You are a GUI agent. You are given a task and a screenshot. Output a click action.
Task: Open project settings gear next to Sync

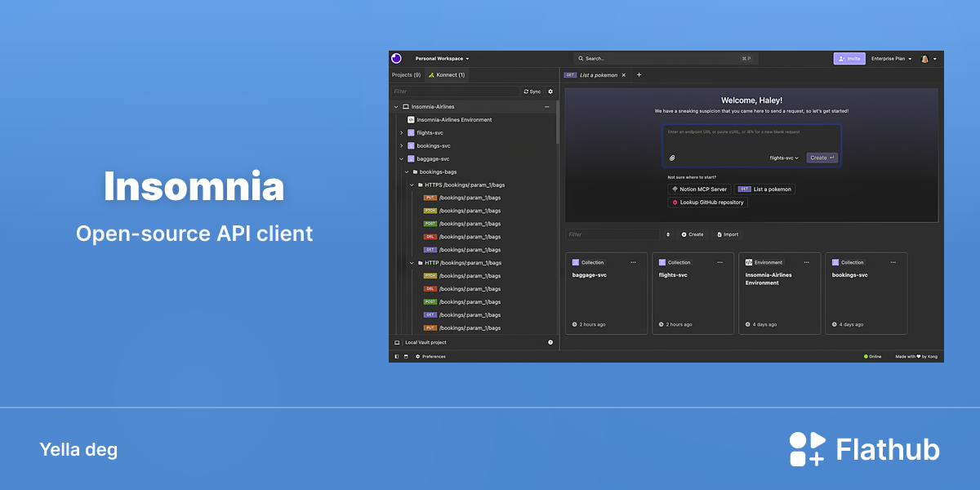[x=550, y=91]
